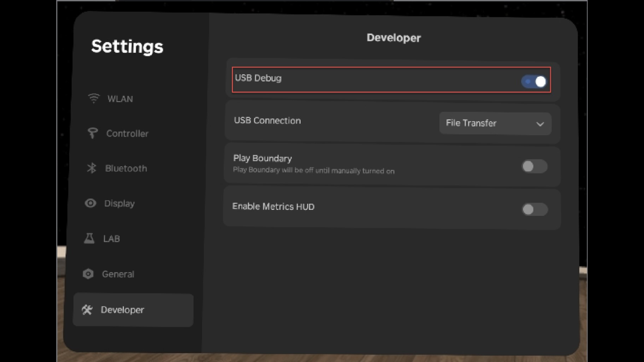Switch to Bluetooth settings section

click(126, 168)
